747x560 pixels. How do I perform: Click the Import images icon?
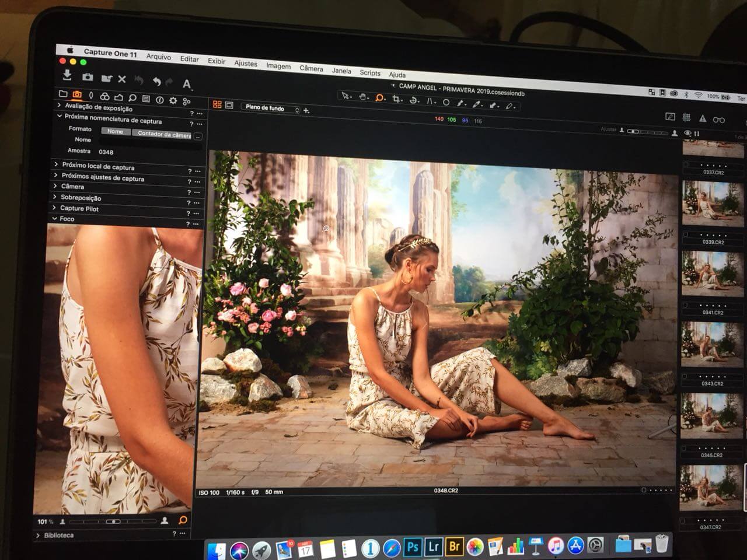tap(67, 75)
